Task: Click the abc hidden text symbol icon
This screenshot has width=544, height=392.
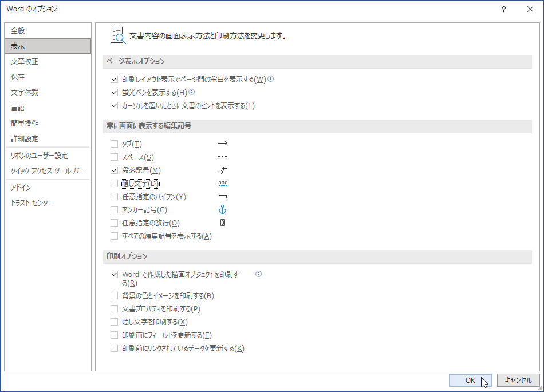Action: tap(223, 183)
